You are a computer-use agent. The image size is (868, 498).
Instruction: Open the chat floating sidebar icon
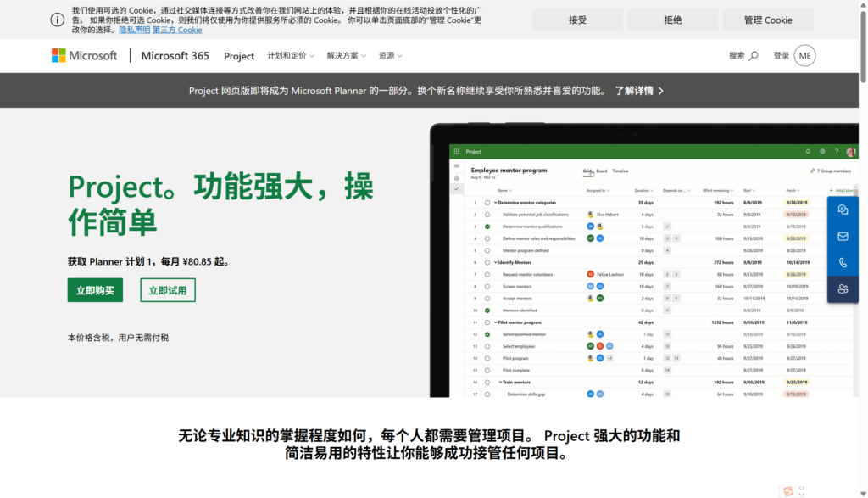point(843,210)
